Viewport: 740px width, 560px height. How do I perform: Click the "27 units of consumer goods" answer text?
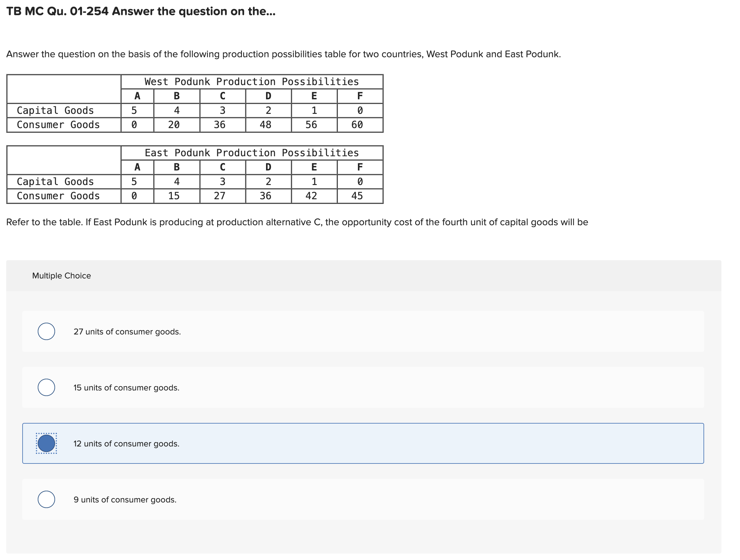127,332
